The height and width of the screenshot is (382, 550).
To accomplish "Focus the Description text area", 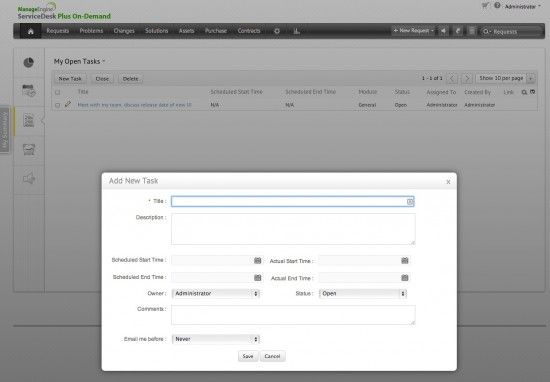I will coord(293,229).
